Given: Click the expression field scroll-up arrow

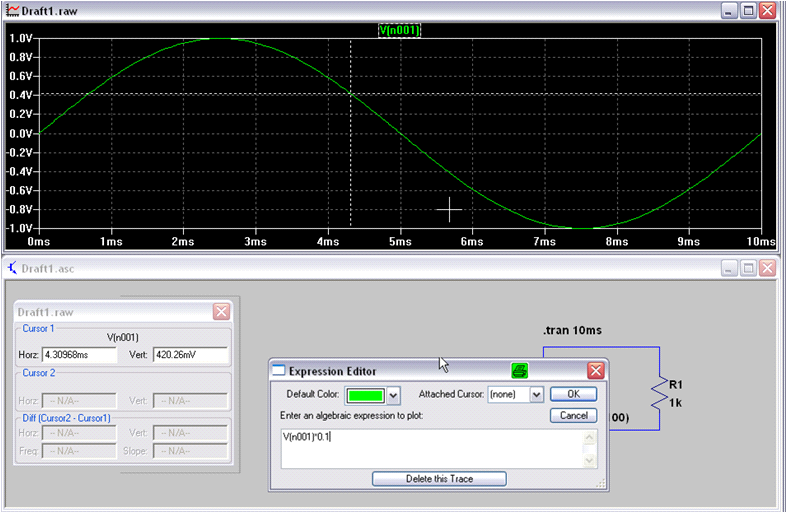Looking at the screenshot, I should 590,438.
